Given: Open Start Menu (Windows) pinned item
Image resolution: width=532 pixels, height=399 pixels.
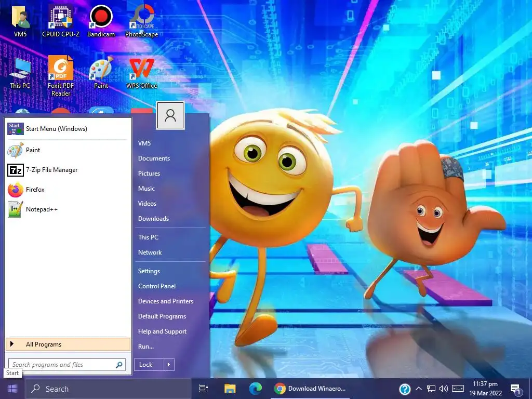Looking at the screenshot, I should coord(68,129).
